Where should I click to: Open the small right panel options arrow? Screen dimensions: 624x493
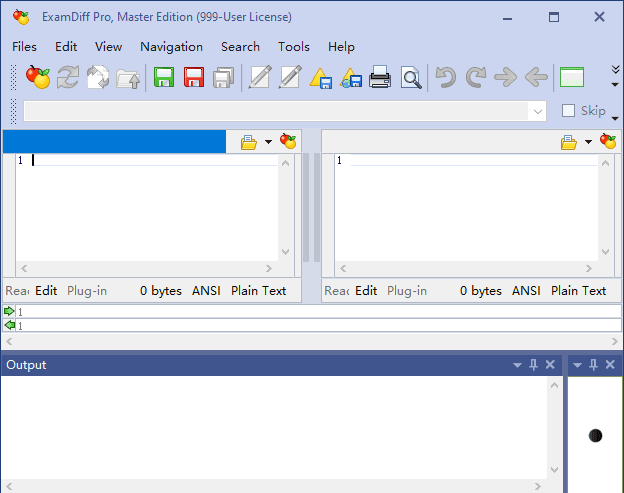577,365
